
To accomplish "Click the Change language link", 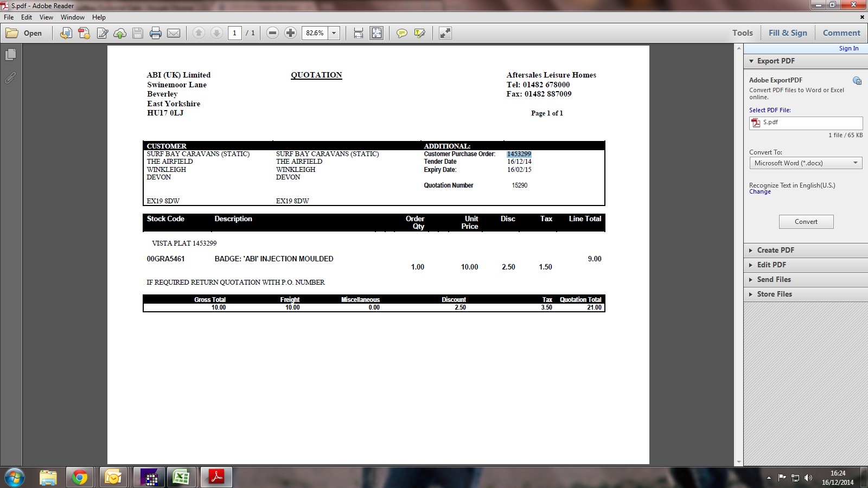I will (759, 192).
